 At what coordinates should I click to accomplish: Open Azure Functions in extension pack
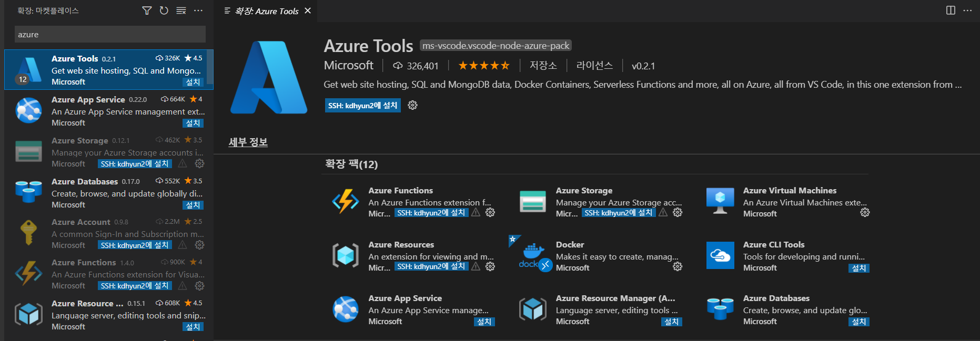tap(401, 191)
